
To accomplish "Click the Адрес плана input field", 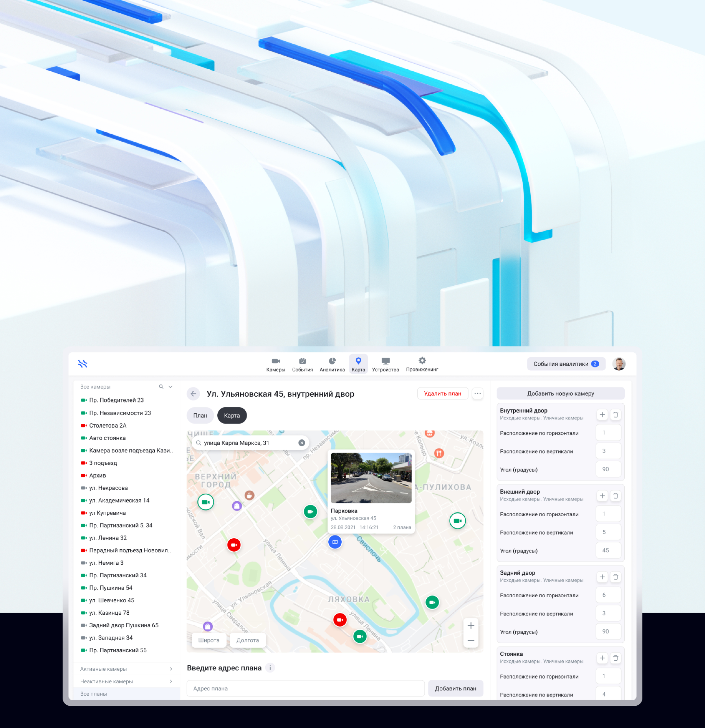I will [x=305, y=689].
